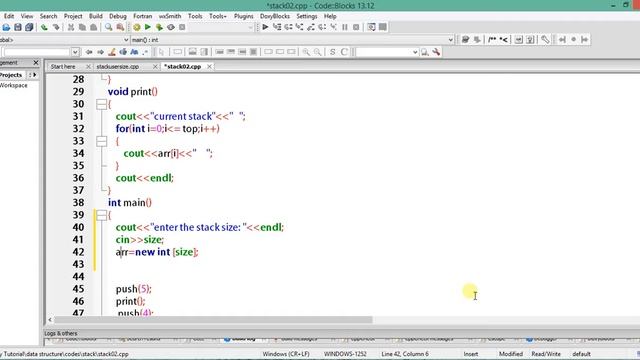Viewport: 640px width, 360px height.
Task: Close the *stack02.cpp tab
Action: [x=209, y=67]
